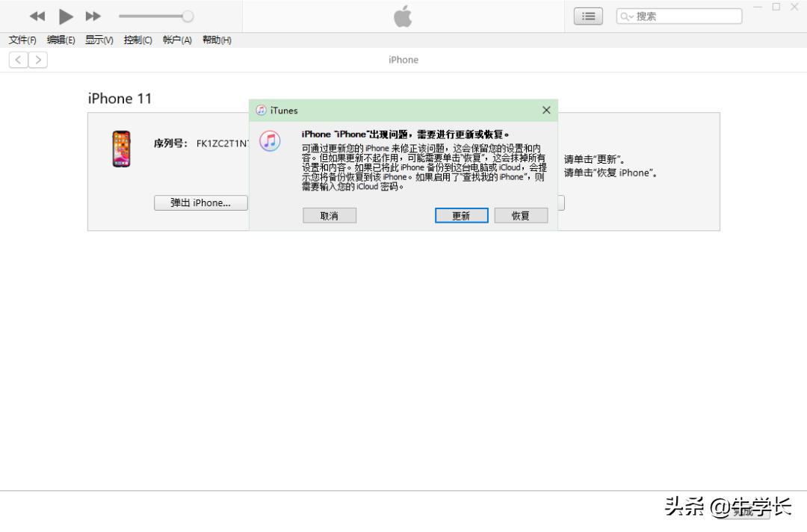Viewport: 807px width, 532px height.
Task: Open the media view list icon
Action: 588,16
